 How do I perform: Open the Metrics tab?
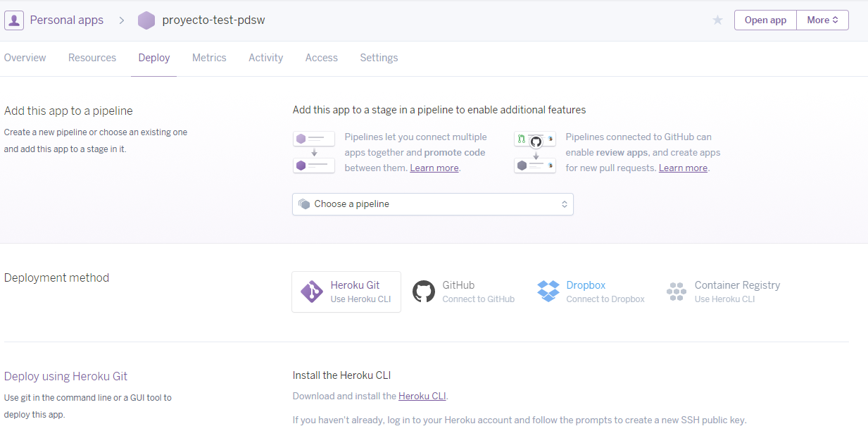click(209, 58)
